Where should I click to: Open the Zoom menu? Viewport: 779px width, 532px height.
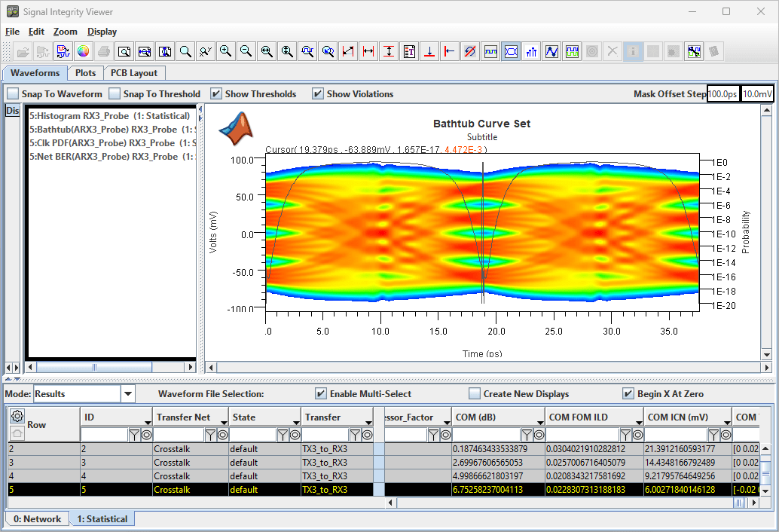[65, 32]
